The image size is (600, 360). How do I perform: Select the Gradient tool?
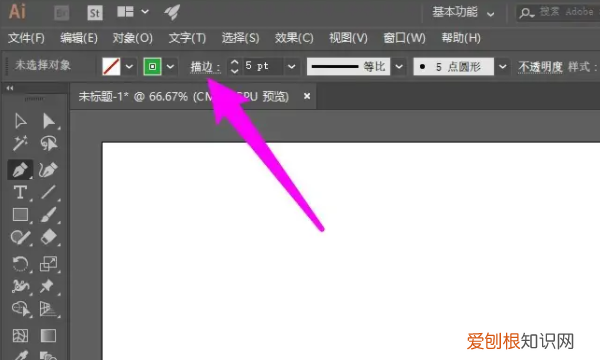tap(49, 336)
